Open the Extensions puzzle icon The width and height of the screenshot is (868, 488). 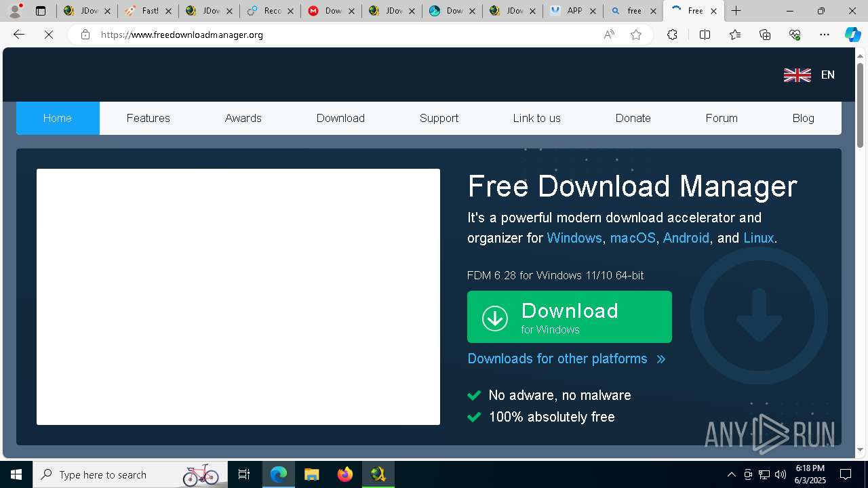pos(672,35)
